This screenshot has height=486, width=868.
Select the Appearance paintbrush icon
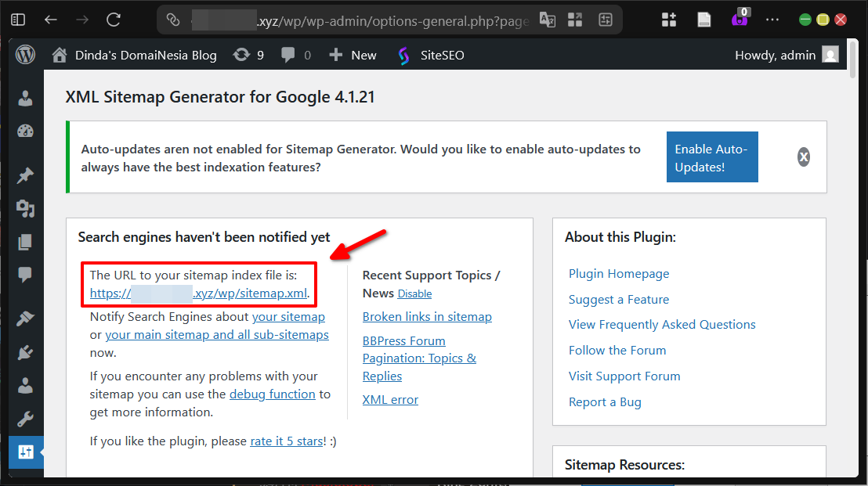coord(24,318)
